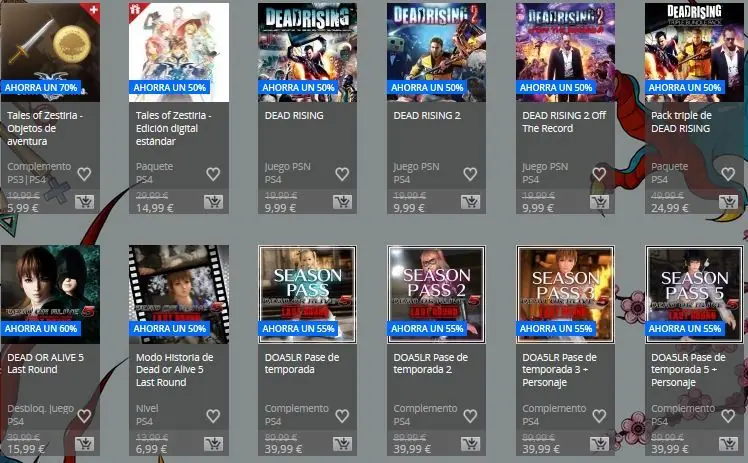Add Tales of Zestiria Objetos de aventura to wishlist
Screen dimensions: 748x463
(84, 174)
